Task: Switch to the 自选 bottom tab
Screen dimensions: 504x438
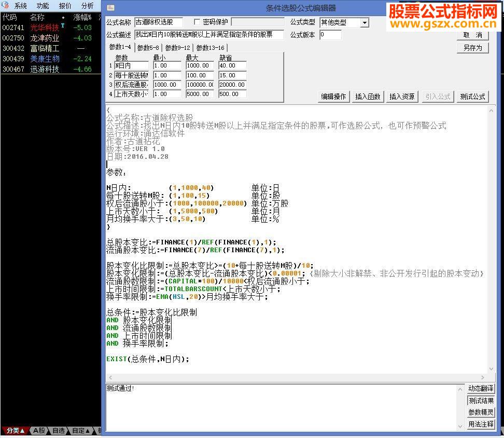Action: tap(59, 430)
